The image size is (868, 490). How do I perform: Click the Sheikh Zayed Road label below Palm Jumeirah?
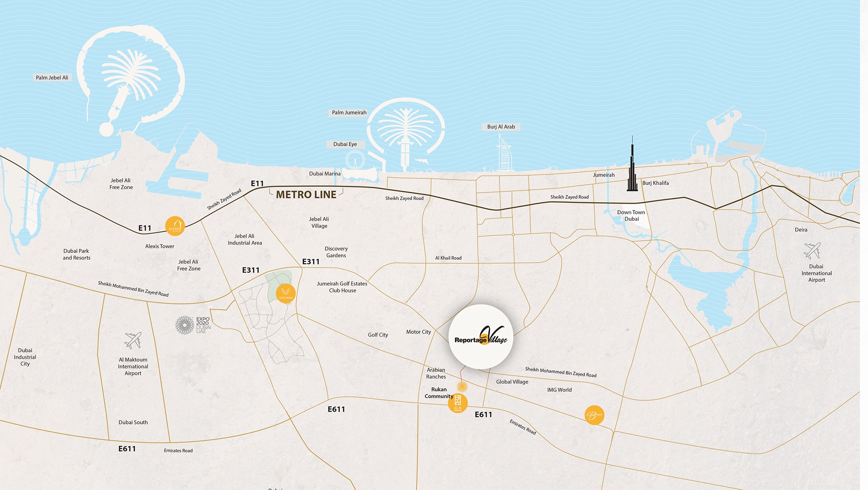pyautogui.click(x=404, y=198)
